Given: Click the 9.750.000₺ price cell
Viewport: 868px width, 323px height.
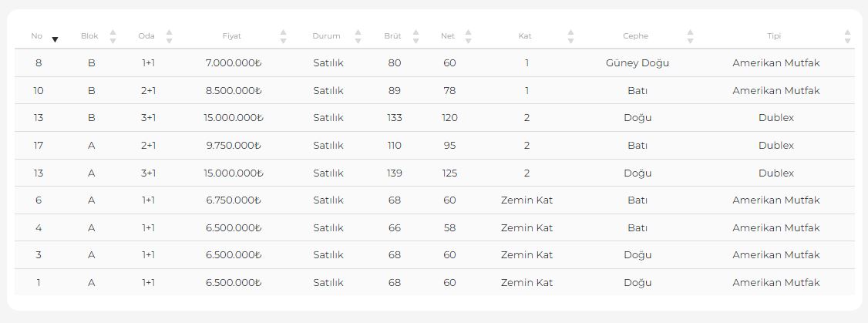Looking at the screenshot, I should [234, 146].
